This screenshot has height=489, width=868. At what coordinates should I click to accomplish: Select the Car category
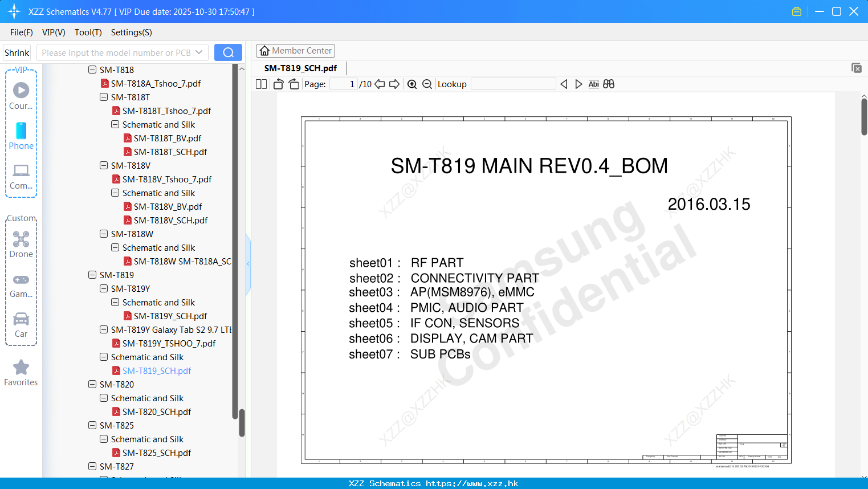[21, 325]
